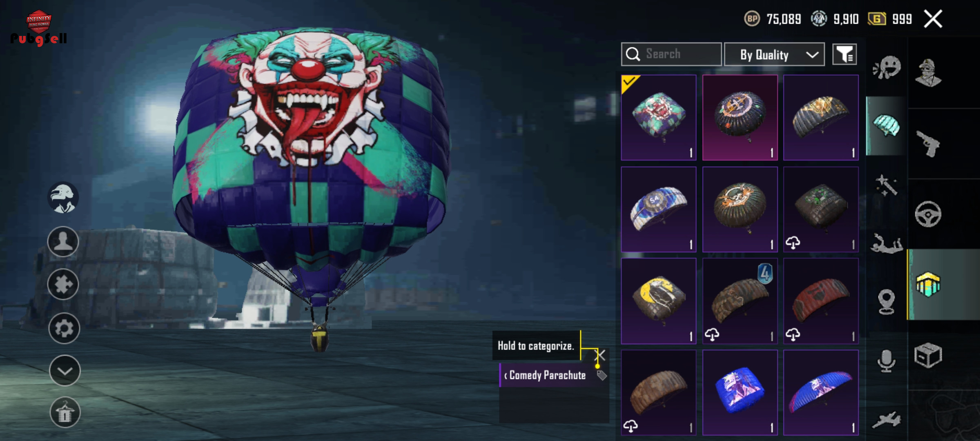
Task: Expand the left sidebar down-chevron button
Action: click(65, 370)
